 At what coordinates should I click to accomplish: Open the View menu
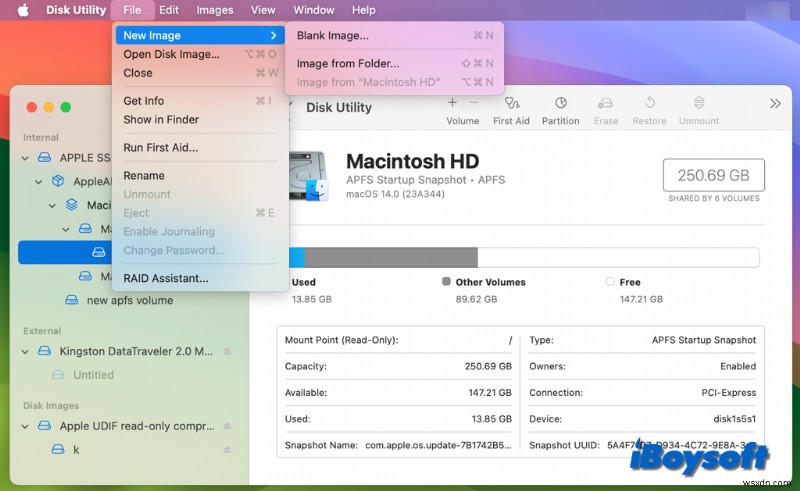point(263,10)
